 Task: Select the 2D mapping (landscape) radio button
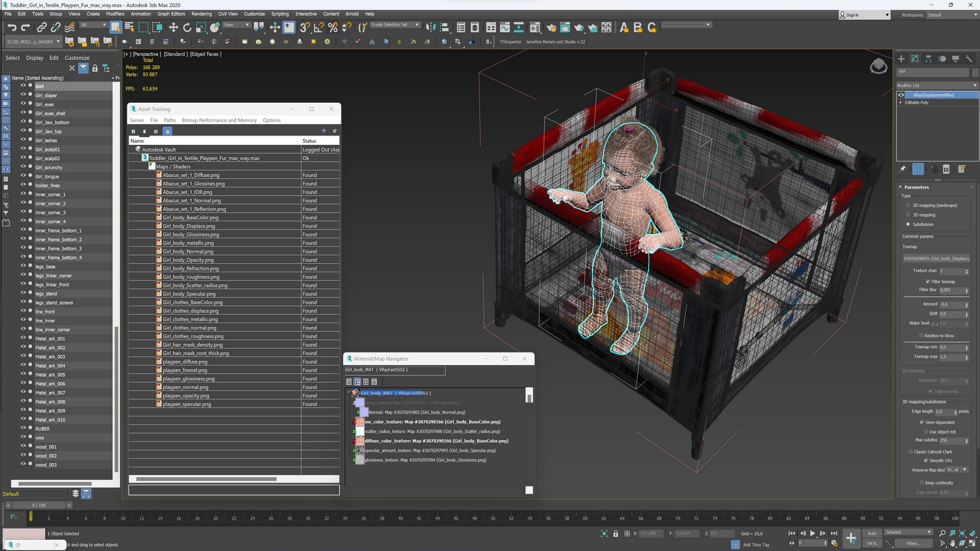pos(908,205)
